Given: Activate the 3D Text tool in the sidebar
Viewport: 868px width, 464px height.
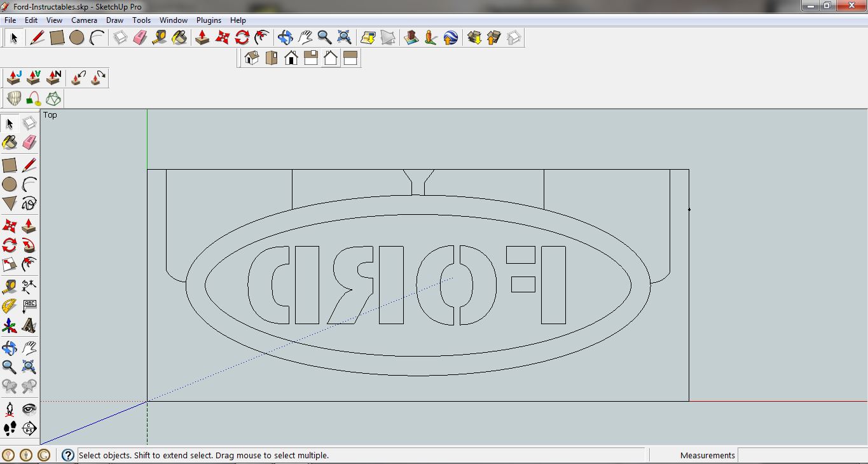Looking at the screenshot, I should click(x=29, y=326).
